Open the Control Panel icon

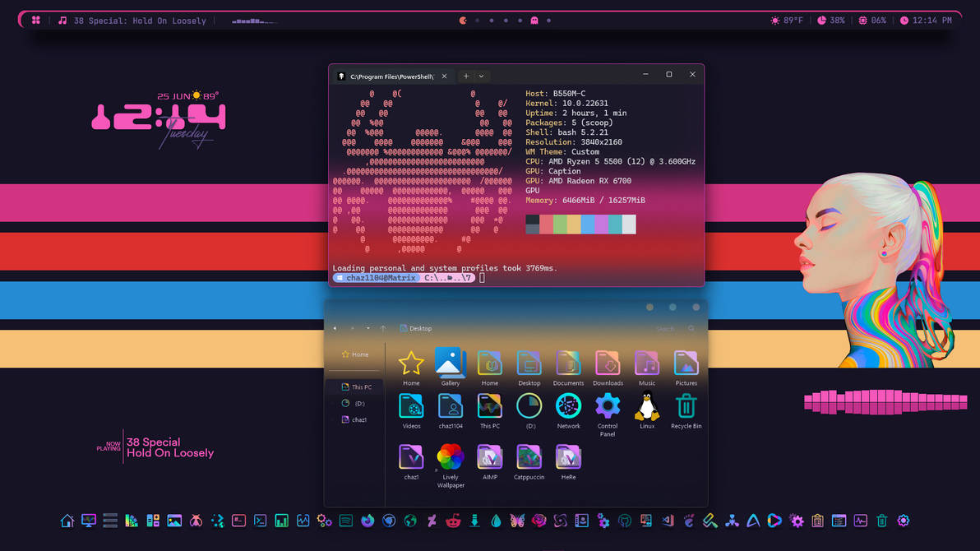click(608, 406)
